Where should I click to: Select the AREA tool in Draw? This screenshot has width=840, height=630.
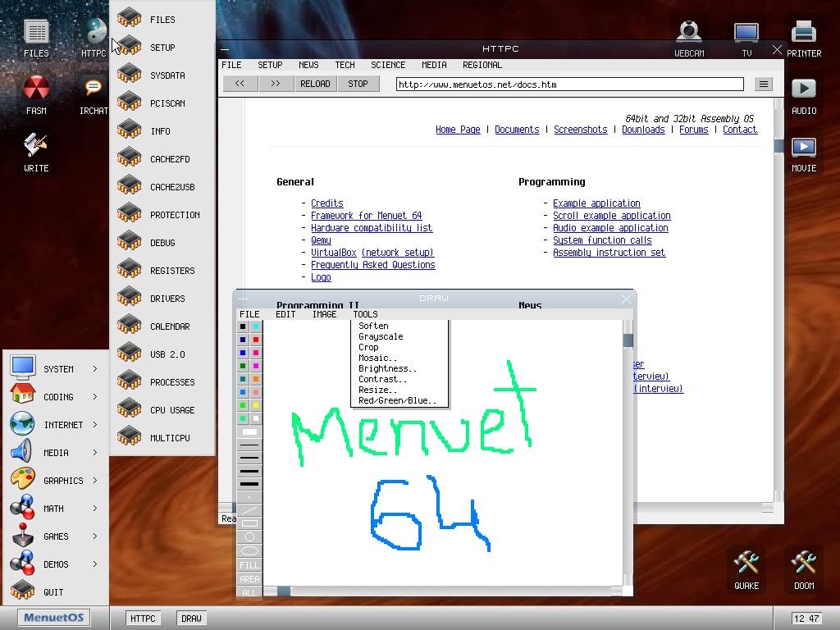click(249, 578)
